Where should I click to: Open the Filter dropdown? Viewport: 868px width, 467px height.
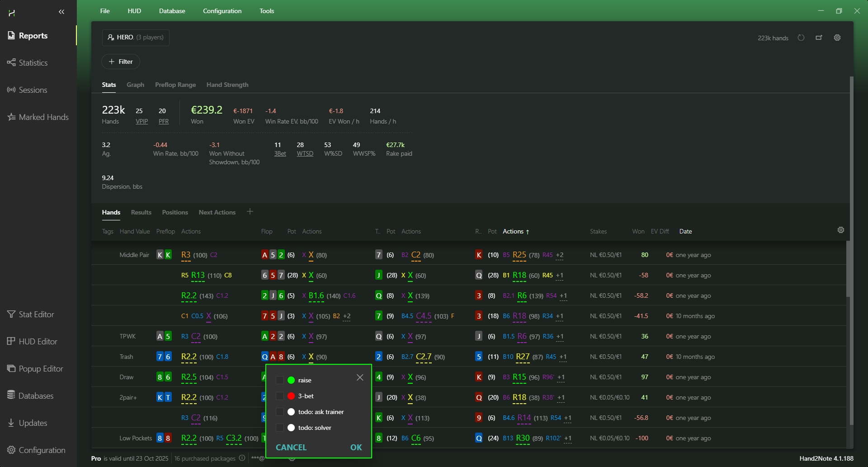(121, 62)
